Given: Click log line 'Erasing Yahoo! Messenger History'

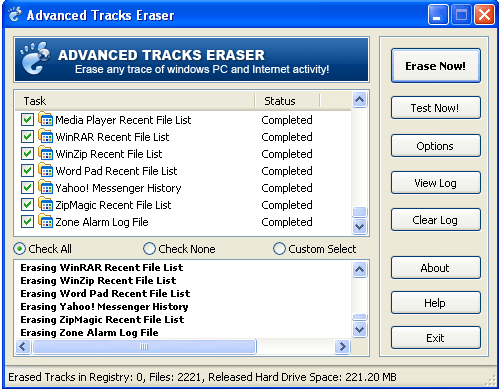Looking at the screenshot, I should click(104, 306).
